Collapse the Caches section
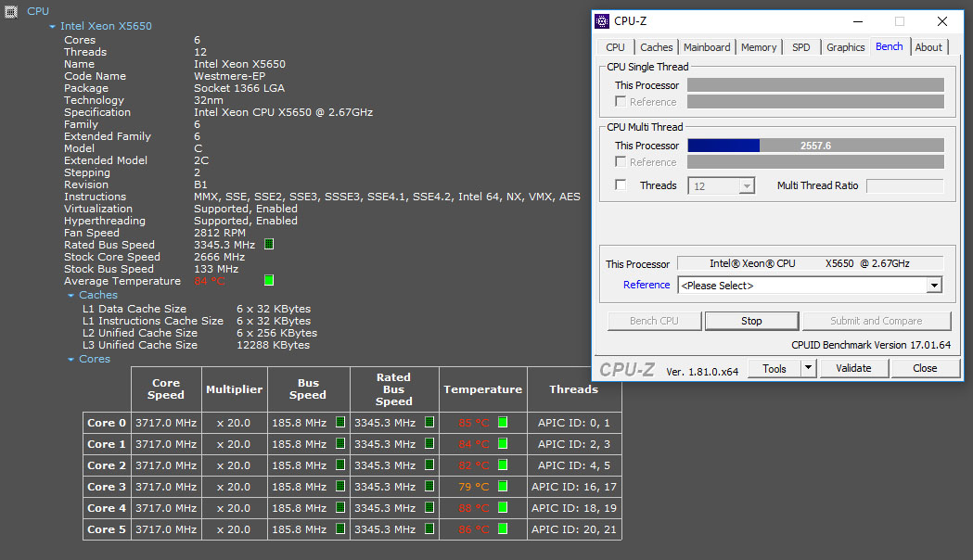The width and height of the screenshot is (973, 560). [x=70, y=295]
